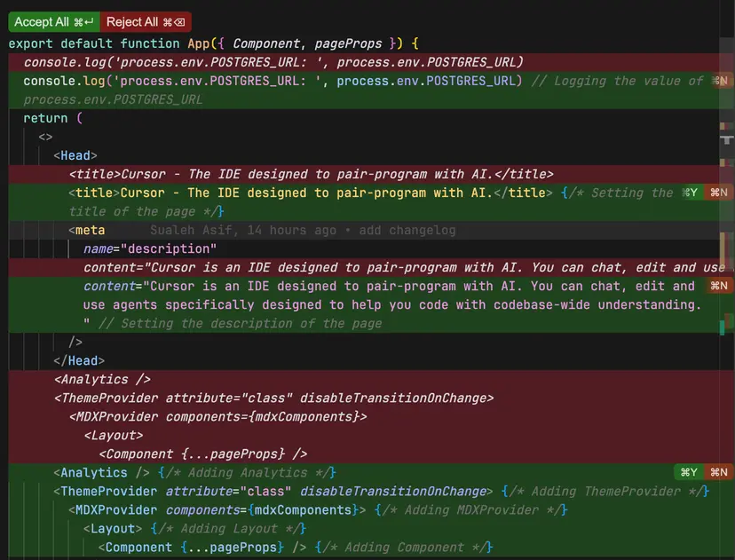Click the 'use agents specifically designed' line
The image size is (735, 560).
click(x=392, y=305)
